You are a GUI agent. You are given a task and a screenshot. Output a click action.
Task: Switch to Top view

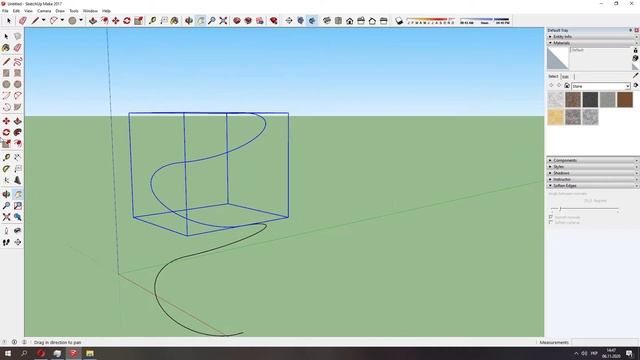click(338, 20)
